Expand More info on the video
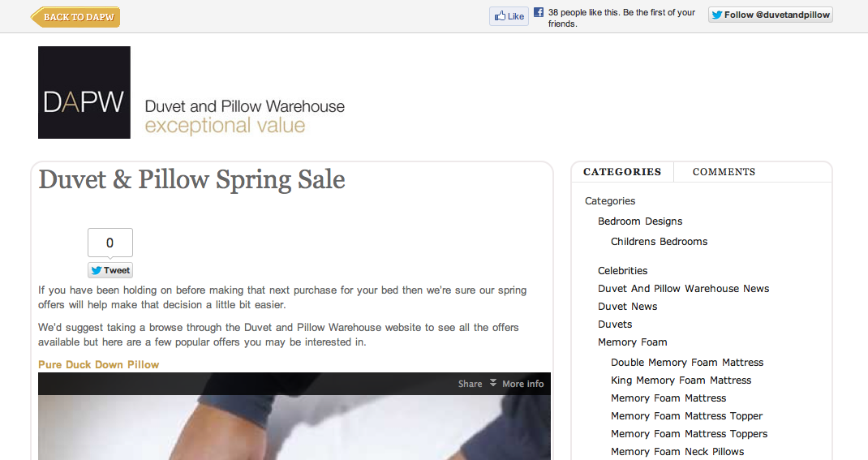Image resolution: width=868 pixels, height=460 pixels. 517,384
